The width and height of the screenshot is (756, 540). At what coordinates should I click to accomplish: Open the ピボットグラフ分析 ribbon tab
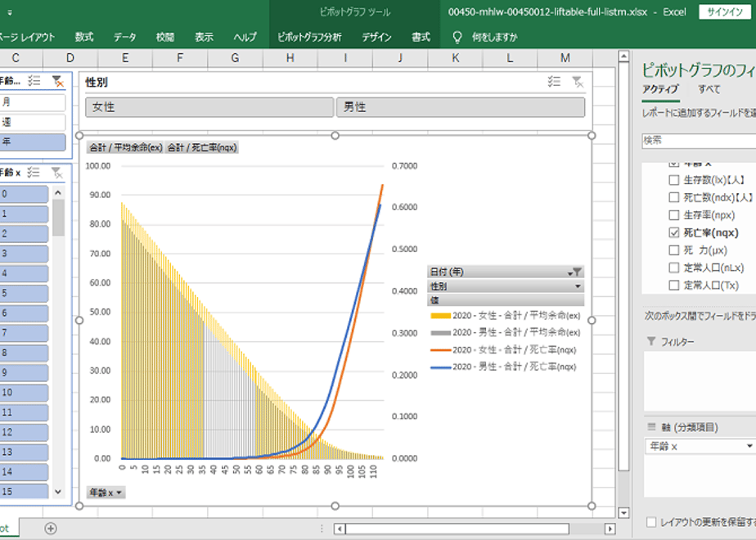pos(309,38)
